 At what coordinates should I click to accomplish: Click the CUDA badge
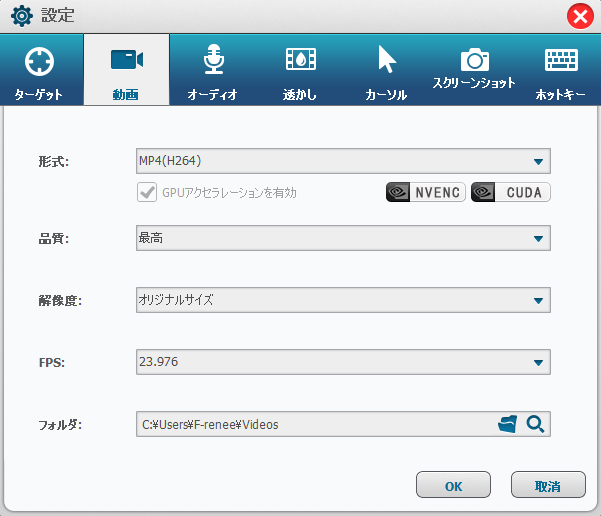[x=511, y=192]
